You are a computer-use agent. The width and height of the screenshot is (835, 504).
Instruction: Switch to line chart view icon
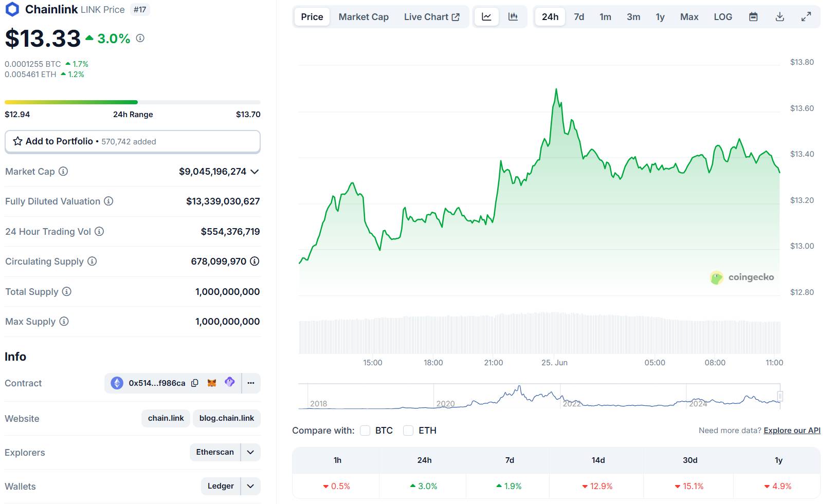[x=486, y=16]
